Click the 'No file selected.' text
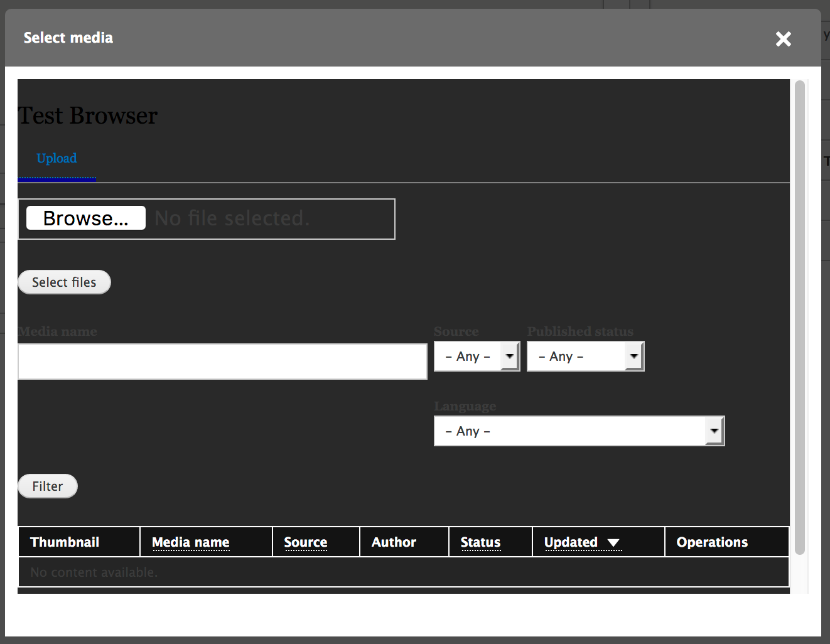Viewport: 830px width, 644px height. tap(232, 218)
